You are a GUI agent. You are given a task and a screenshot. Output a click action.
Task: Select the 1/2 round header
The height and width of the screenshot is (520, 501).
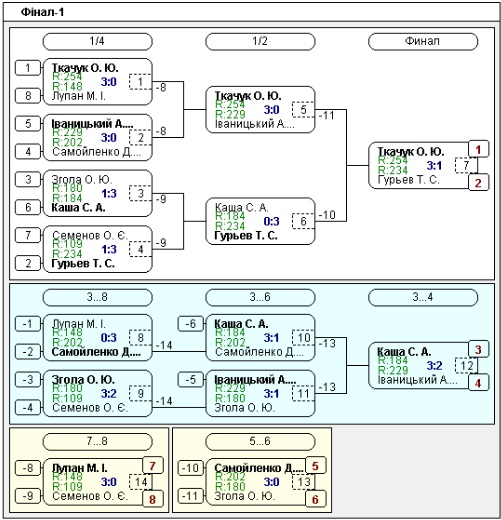tap(260, 41)
